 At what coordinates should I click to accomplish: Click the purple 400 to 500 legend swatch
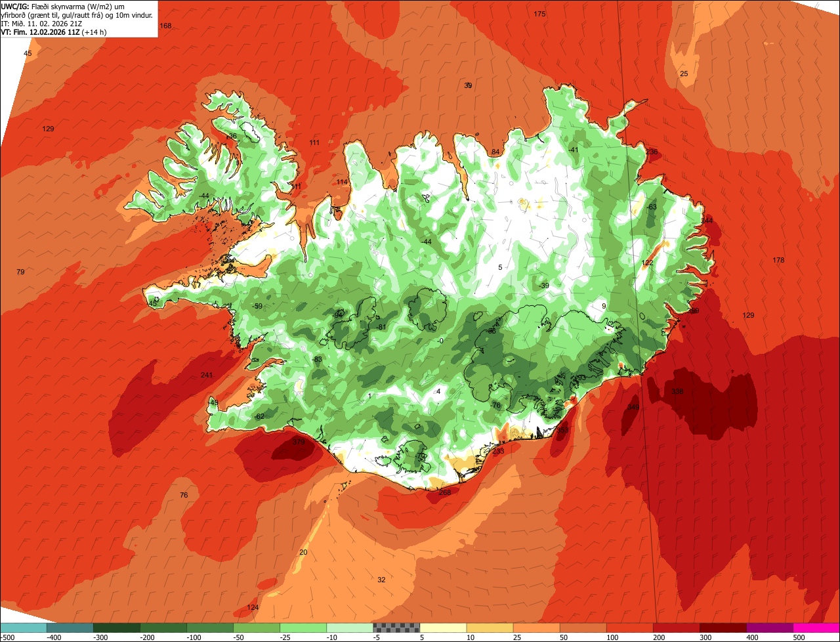(768, 627)
